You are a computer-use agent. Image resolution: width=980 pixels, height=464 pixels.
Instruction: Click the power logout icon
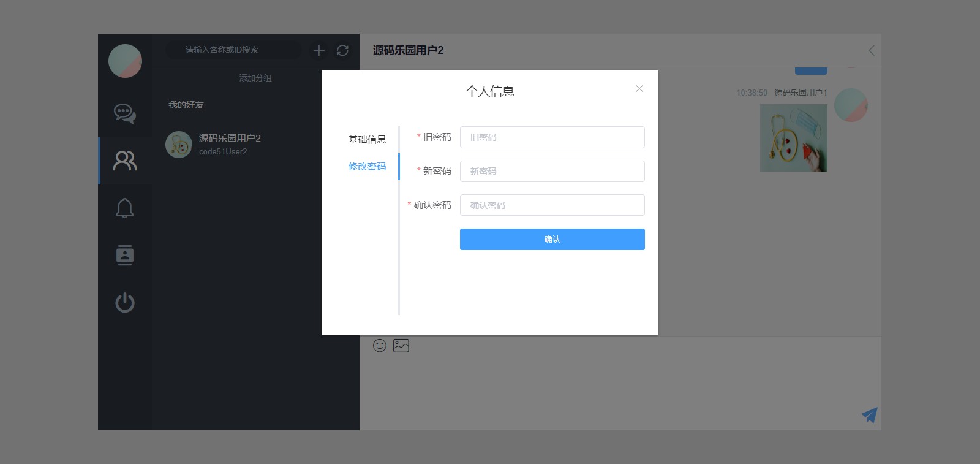click(x=125, y=303)
